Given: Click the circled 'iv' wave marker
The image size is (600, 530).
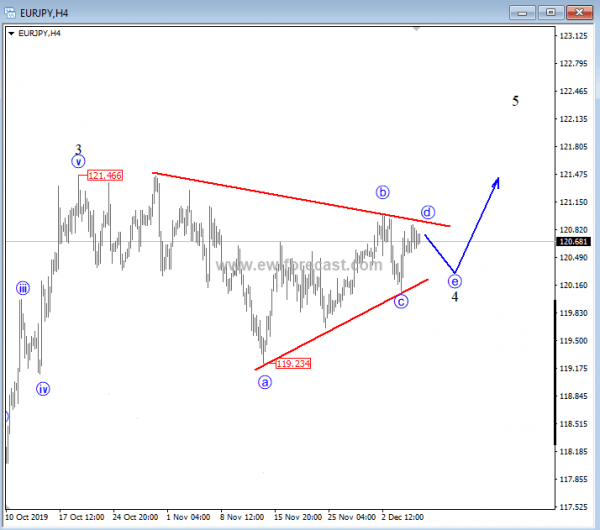Looking at the screenshot, I should tap(43, 389).
